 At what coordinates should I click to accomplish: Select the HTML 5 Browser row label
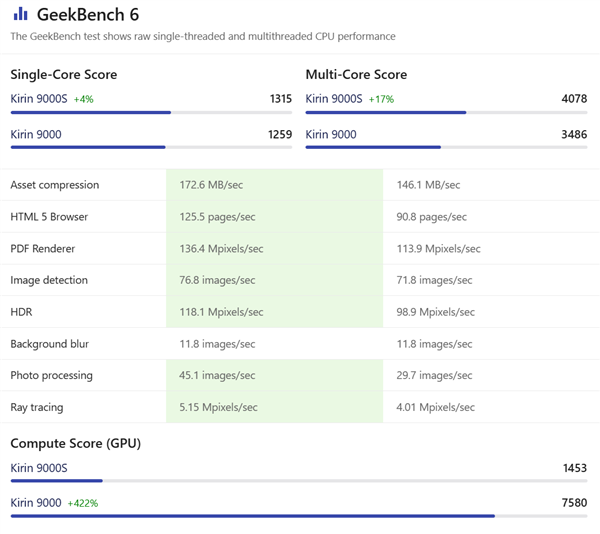pyautogui.click(x=49, y=217)
